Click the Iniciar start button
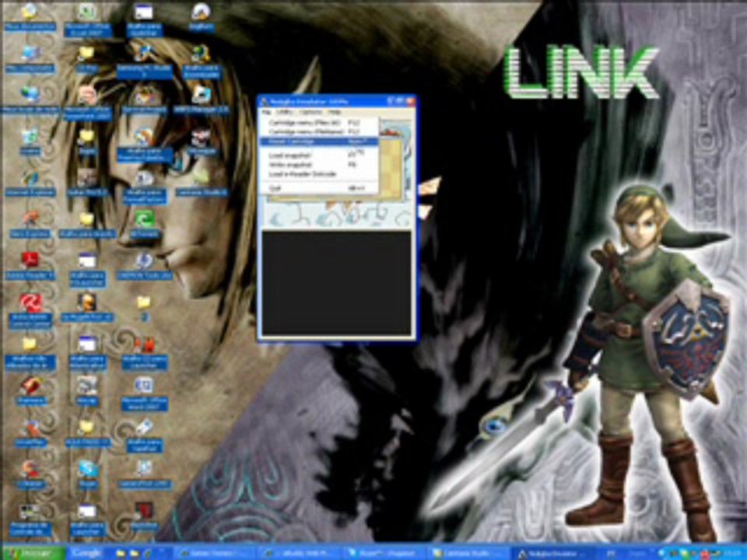Image resolution: width=747 pixels, height=560 pixels. point(33,553)
